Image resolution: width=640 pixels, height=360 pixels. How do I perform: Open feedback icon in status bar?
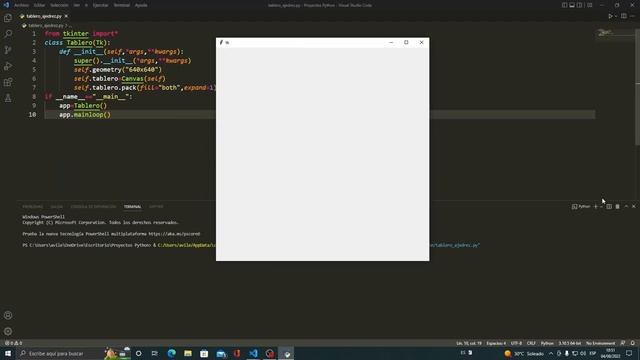click(x=623, y=343)
